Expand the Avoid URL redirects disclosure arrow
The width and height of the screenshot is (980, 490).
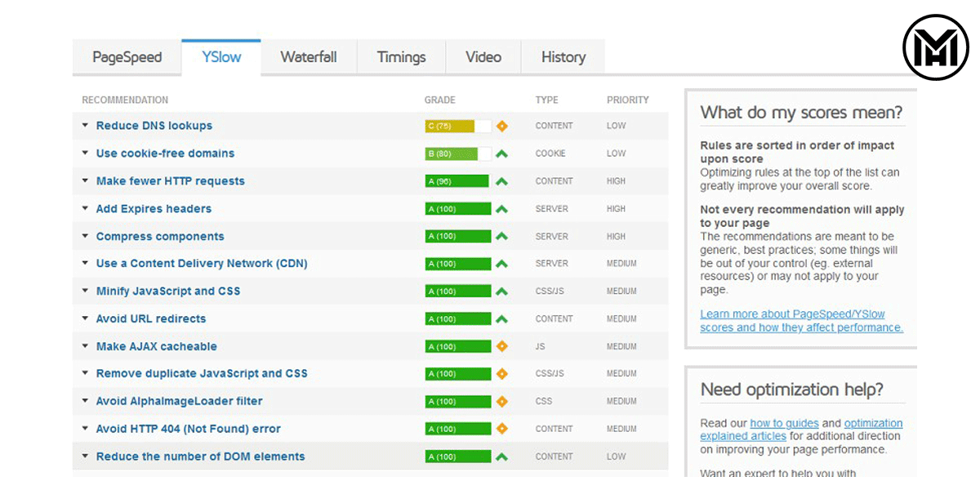(85, 318)
